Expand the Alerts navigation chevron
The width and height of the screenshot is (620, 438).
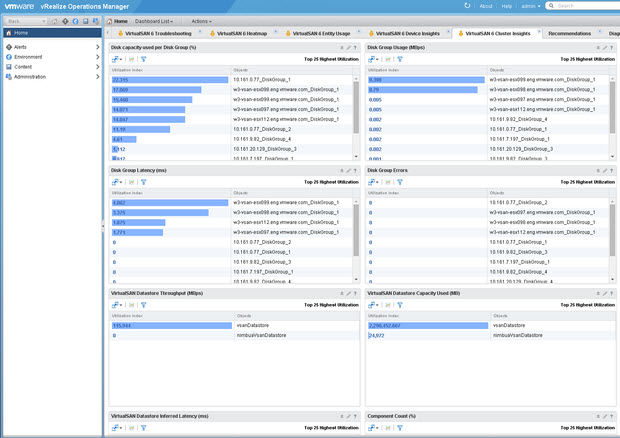[x=97, y=47]
